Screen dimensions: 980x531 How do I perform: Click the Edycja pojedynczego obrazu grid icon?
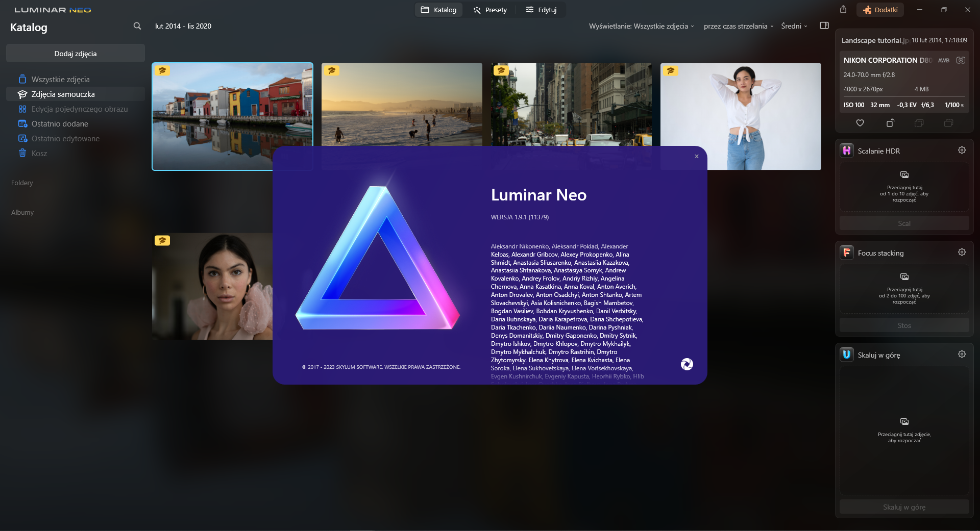(x=22, y=109)
